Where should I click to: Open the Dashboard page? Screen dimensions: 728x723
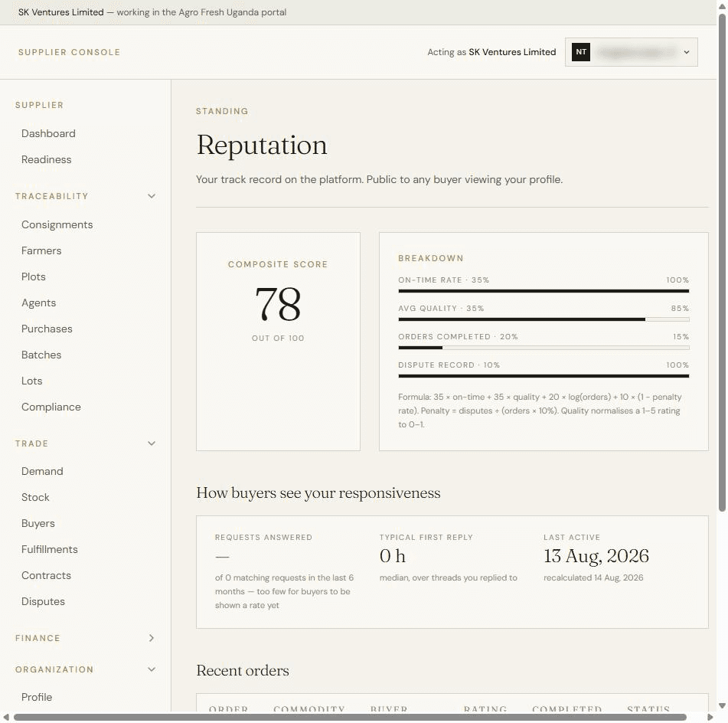point(48,133)
